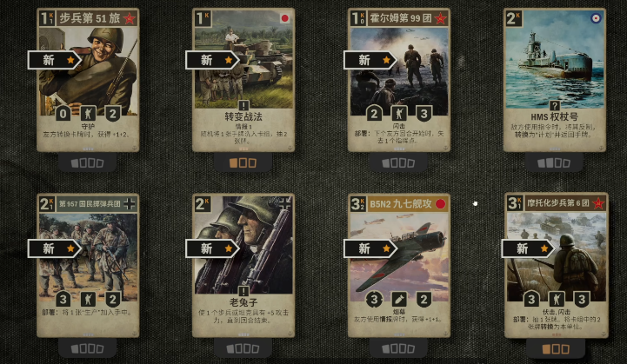
Task: Select the 转变战法 order card
Action: (243, 80)
